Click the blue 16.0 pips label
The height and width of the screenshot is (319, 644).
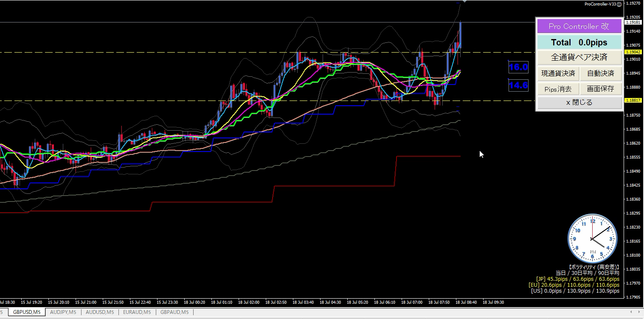pyautogui.click(x=518, y=67)
